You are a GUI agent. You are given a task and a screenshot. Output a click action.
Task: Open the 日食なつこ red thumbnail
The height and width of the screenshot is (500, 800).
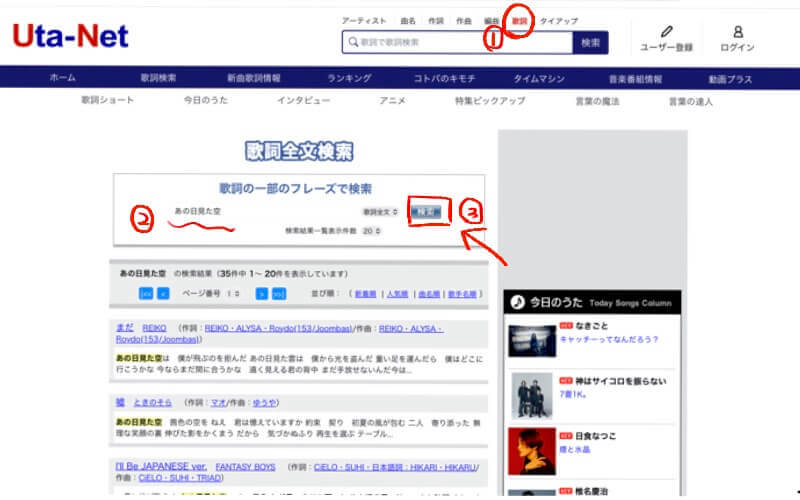point(532,452)
